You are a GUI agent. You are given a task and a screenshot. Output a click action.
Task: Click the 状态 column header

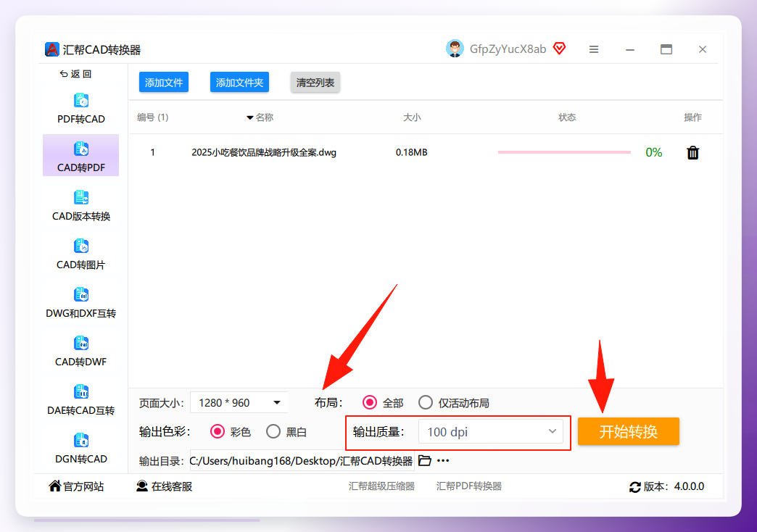coord(567,117)
